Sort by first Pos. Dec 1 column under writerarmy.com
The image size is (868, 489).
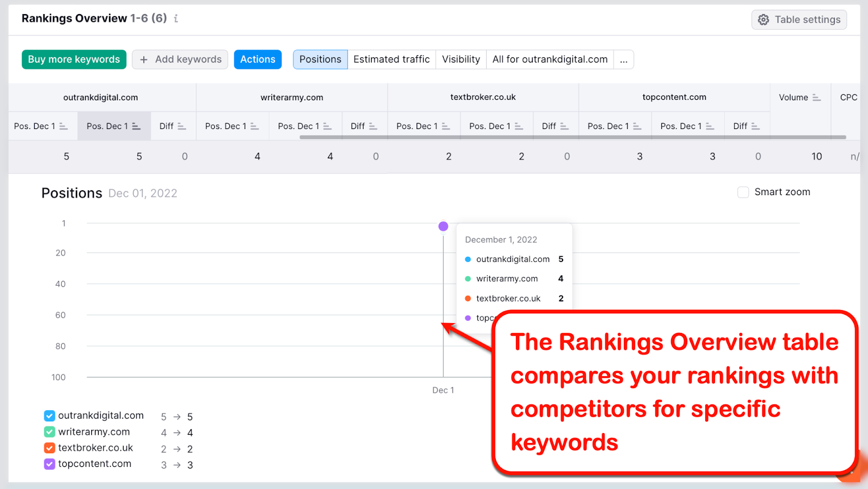(x=232, y=126)
